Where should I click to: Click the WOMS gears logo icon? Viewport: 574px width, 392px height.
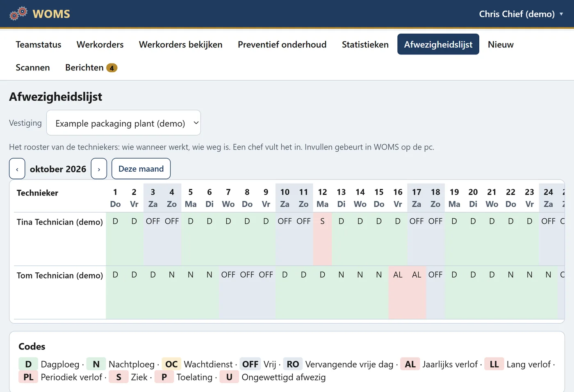tap(18, 14)
